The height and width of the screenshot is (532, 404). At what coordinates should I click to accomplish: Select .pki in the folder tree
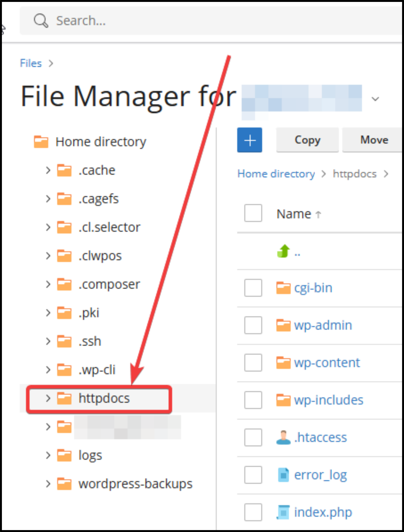[88, 313]
